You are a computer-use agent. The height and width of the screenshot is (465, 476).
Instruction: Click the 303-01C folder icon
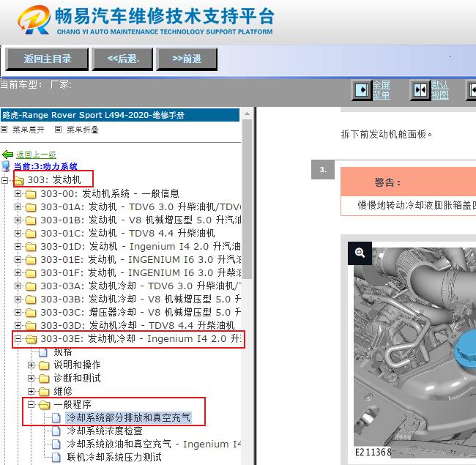click(31, 234)
